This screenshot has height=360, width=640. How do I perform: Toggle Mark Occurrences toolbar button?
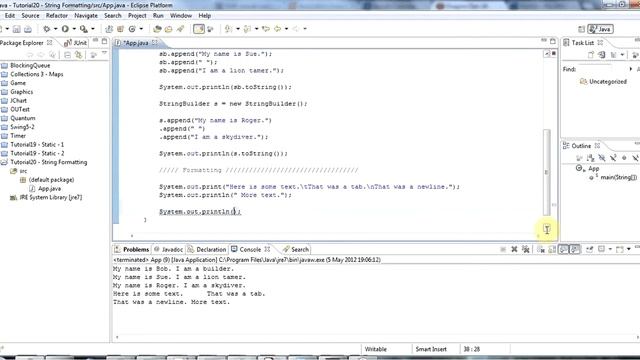(199, 29)
